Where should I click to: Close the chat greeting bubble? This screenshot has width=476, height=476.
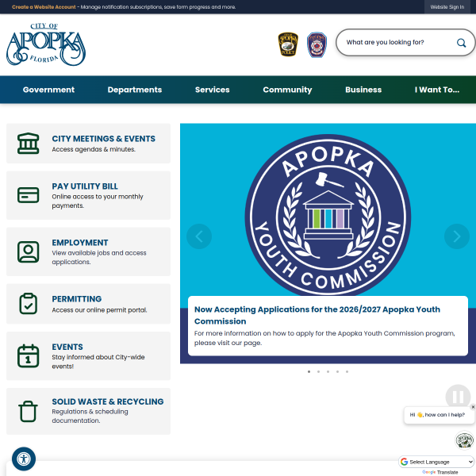point(473,407)
